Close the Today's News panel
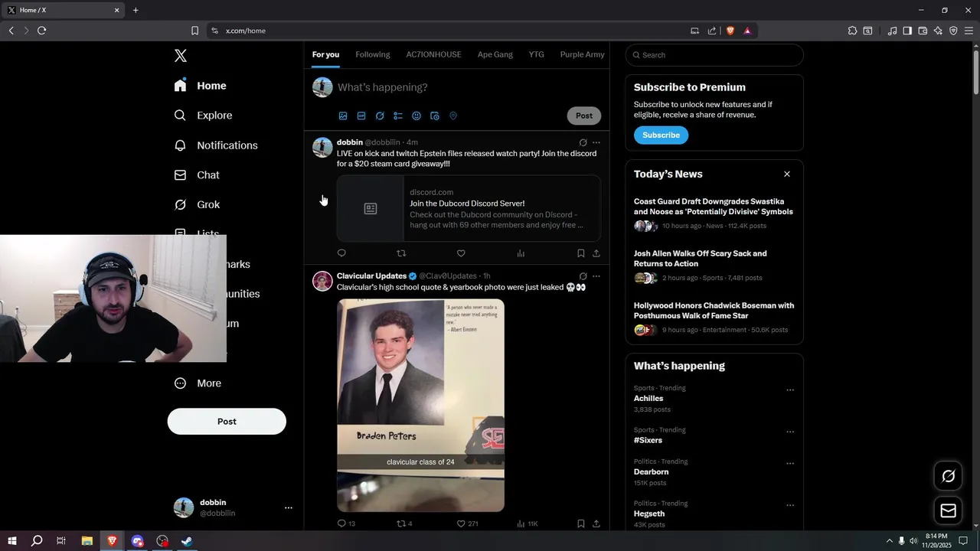 [786, 174]
